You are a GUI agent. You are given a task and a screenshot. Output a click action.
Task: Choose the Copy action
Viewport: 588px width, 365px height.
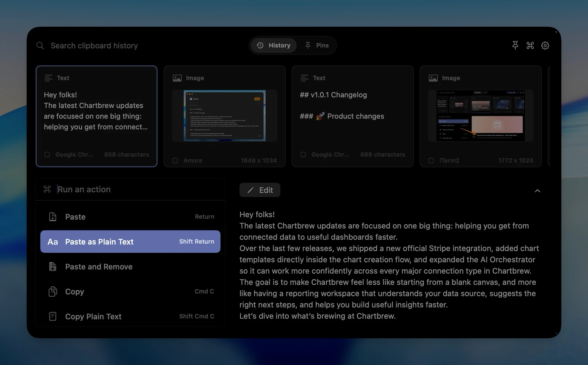(x=130, y=291)
